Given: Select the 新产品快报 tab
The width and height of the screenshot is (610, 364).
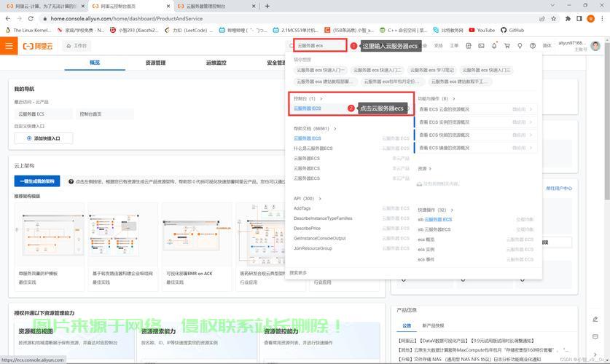Looking at the screenshot, I should 433,325.
